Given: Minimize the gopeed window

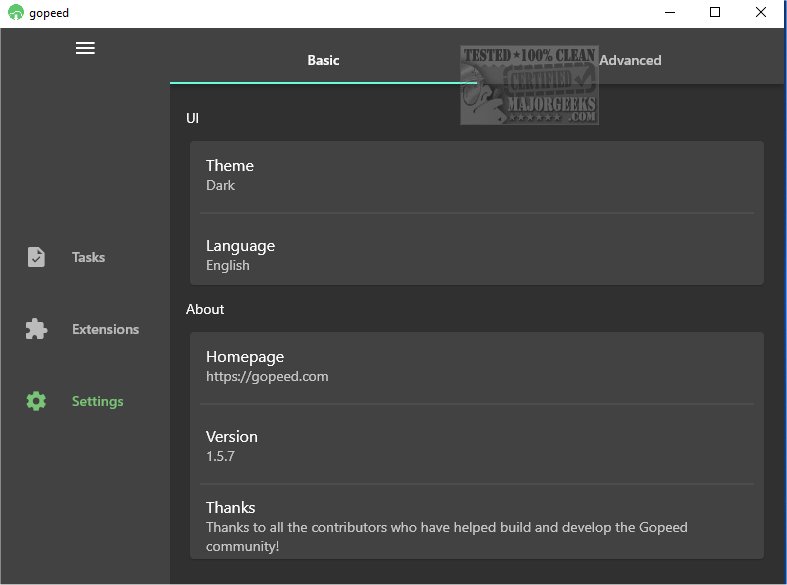Looking at the screenshot, I should click(x=670, y=12).
